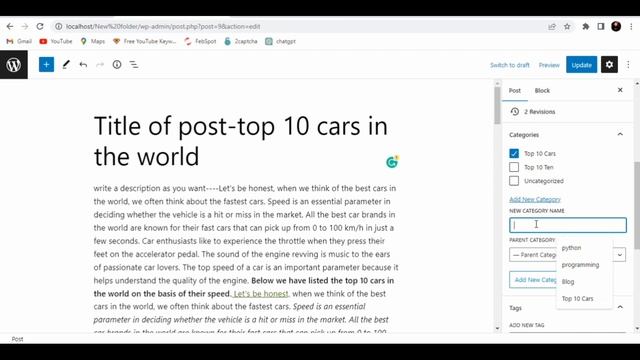Click the browser forward arrow
This screenshot has width=640, height=360.
pos(25,27)
